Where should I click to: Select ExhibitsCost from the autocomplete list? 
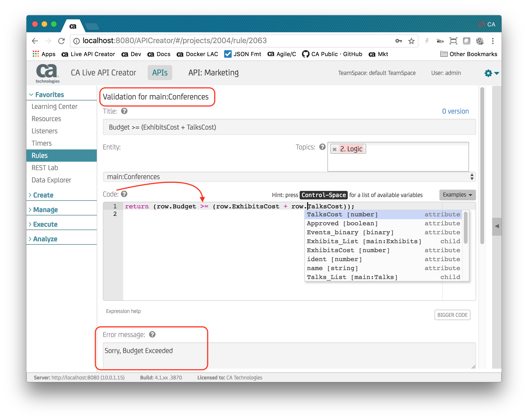[x=348, y=250]
